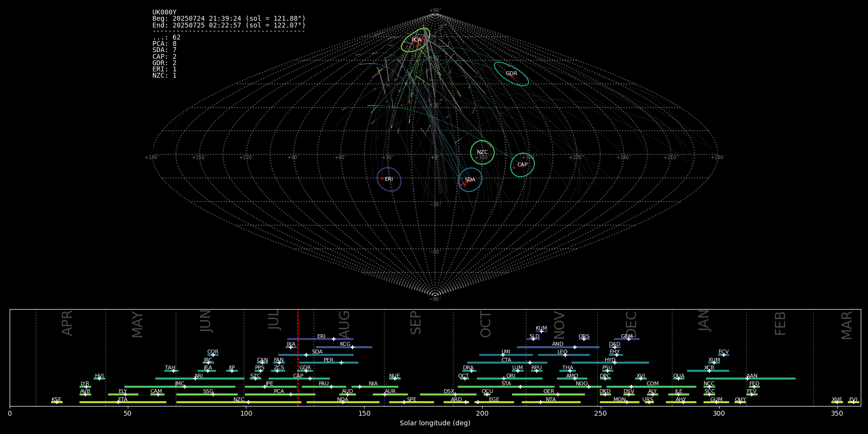Click the KCG shower label in timeline

(345, 344)
